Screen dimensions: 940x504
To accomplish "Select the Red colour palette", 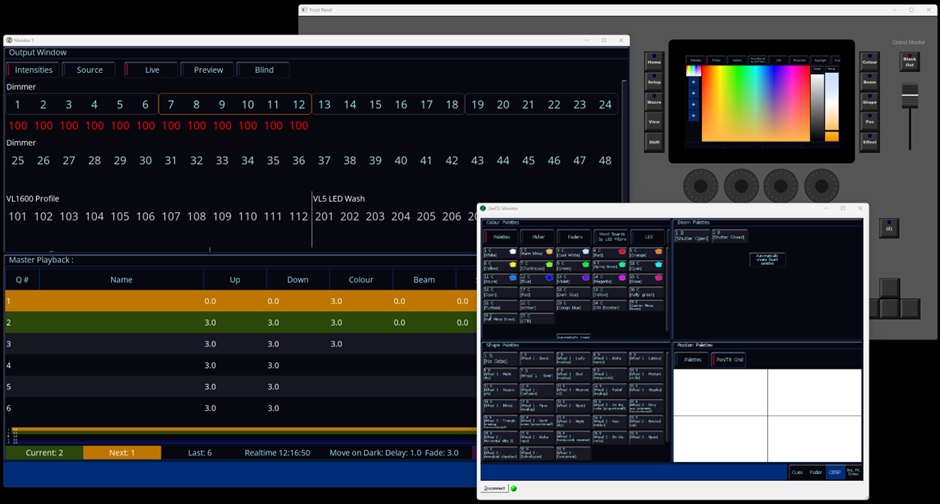I will point(609,253).
